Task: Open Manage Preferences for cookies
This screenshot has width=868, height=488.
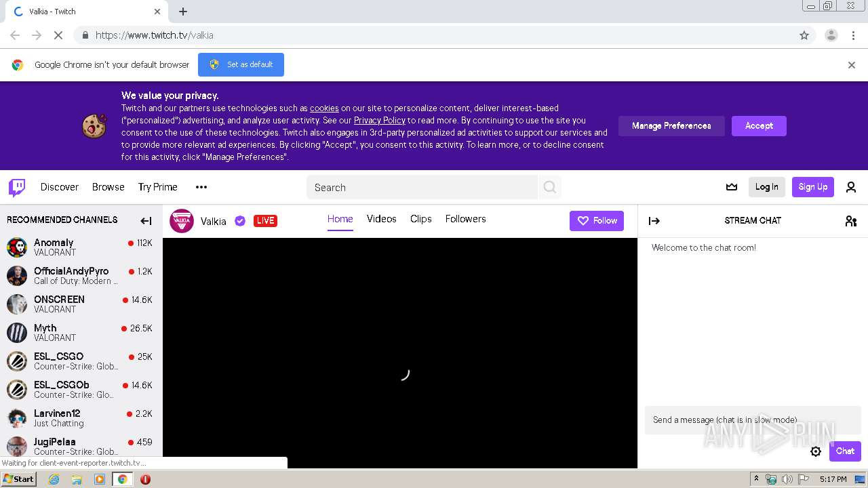Action: click(671, 126)
